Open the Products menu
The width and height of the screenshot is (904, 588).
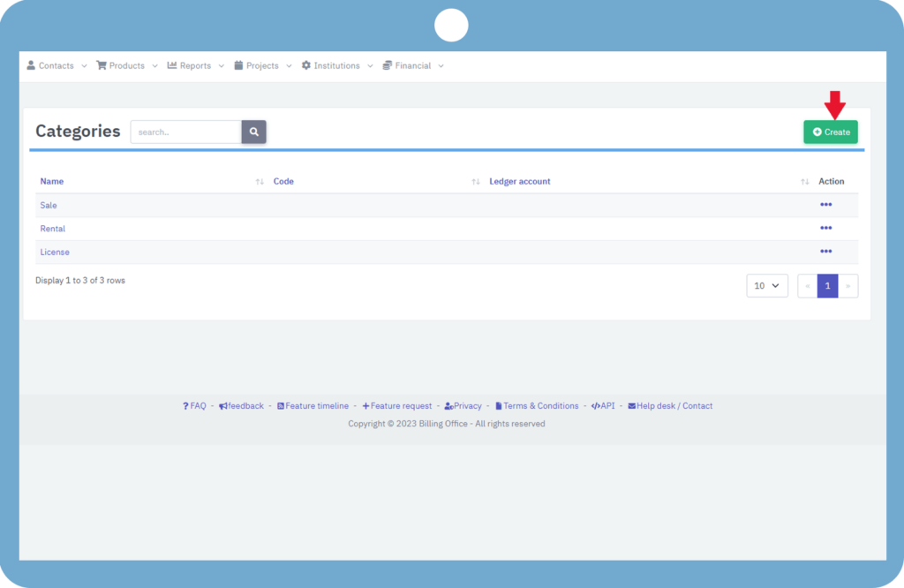[x=127, y=65]
